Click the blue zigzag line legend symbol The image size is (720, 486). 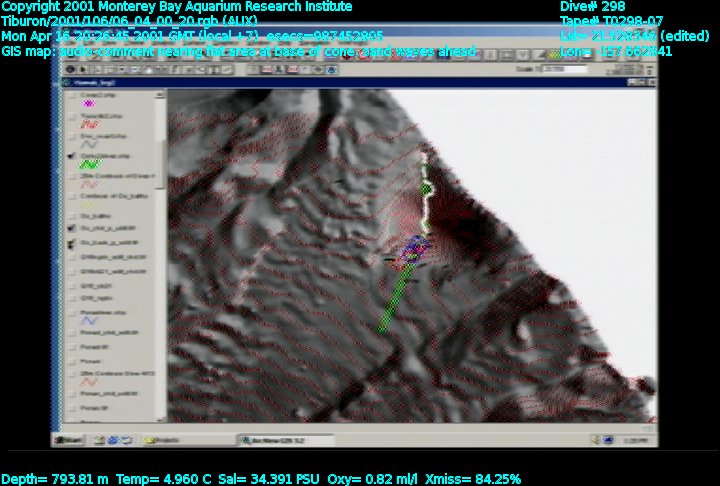click(x=88, y=321)
